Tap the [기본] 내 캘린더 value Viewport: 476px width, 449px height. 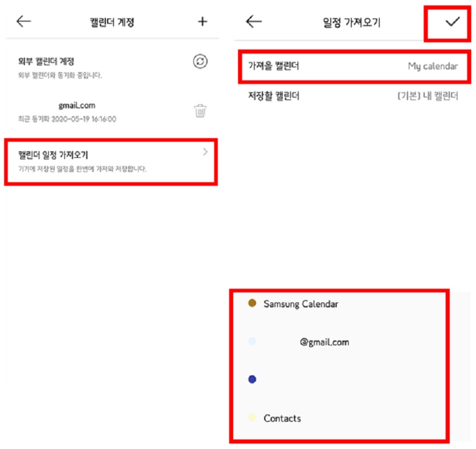[x=427, y=96]
